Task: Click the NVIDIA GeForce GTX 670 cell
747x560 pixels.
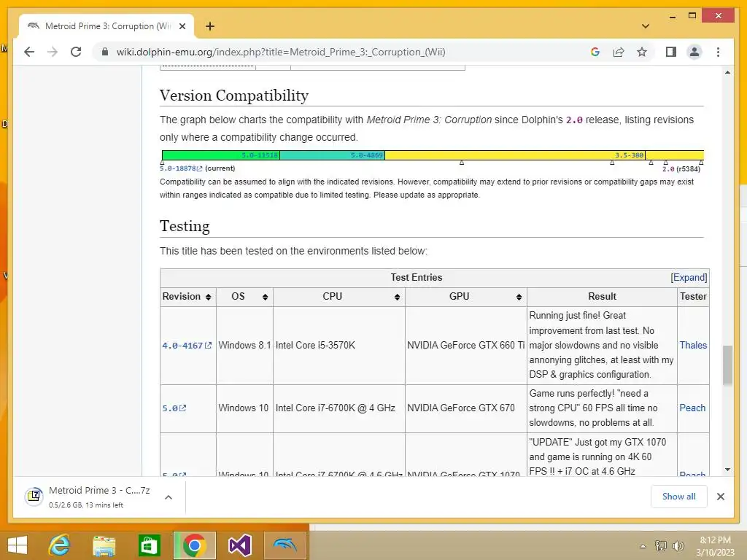Action: [466, 408]
